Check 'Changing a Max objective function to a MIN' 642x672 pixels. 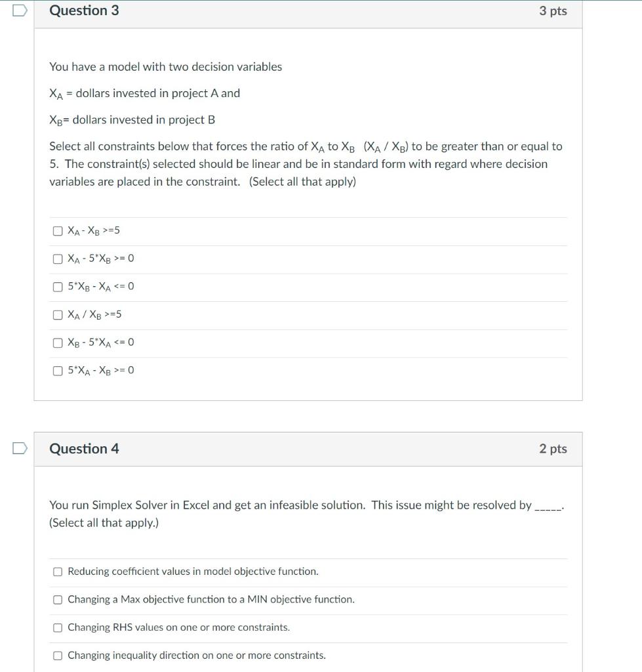[x=58, y=598]
